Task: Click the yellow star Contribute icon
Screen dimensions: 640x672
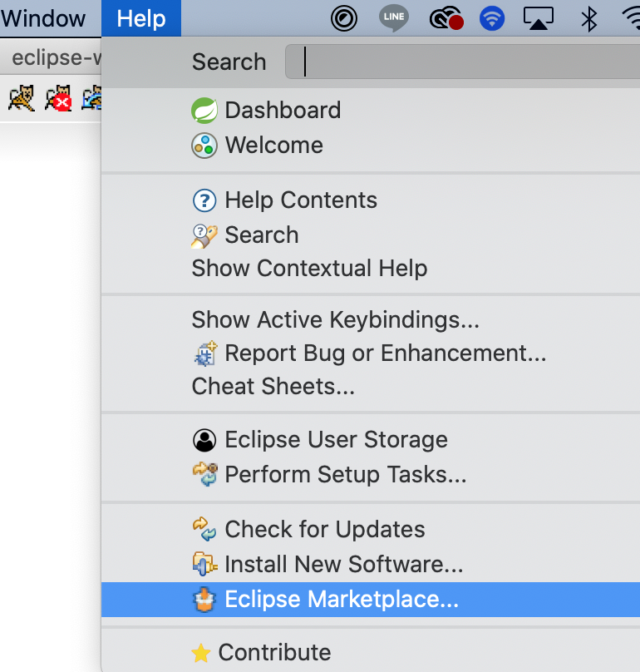Action: pos(201,653)
